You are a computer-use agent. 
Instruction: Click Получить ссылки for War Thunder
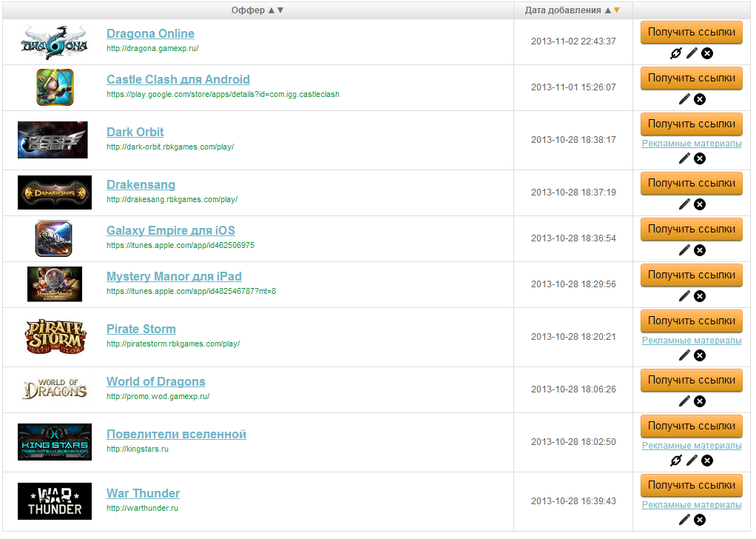coord(692,486)
